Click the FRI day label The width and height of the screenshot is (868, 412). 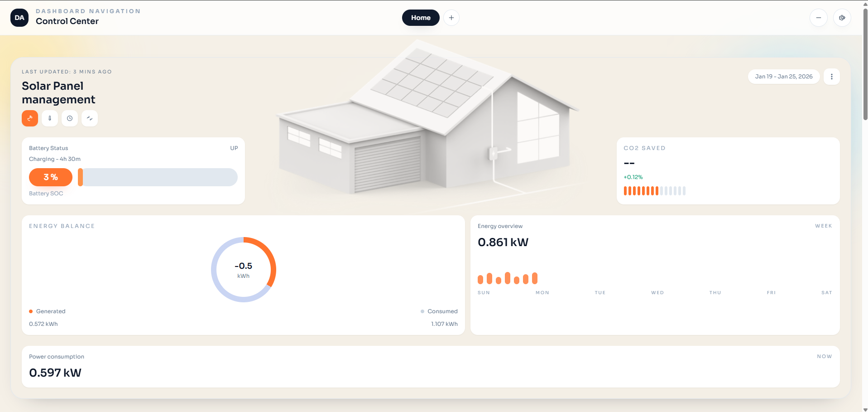point(771,293)
